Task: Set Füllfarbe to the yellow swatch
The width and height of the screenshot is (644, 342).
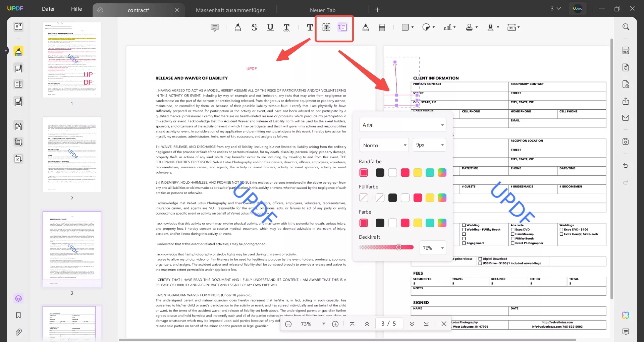Action: pos(430,198)
